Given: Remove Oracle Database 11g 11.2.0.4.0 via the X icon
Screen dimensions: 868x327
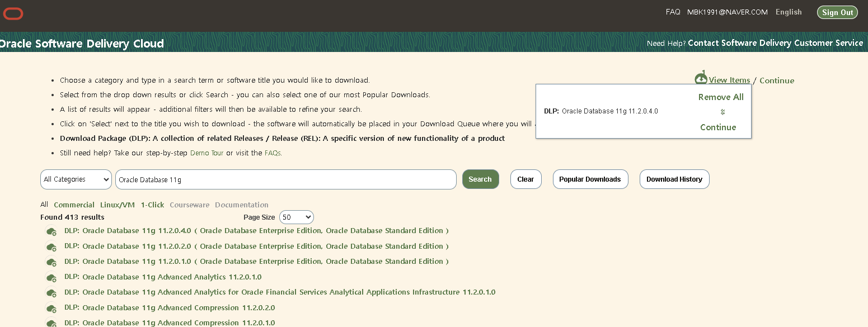Looking at the screenshot, I should [x=722, y=112].
